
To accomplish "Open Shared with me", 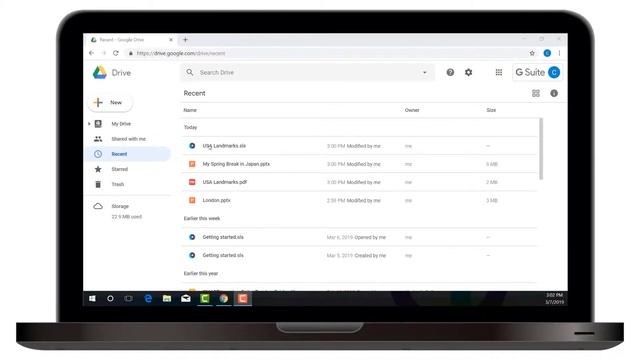I will (129, 139).
